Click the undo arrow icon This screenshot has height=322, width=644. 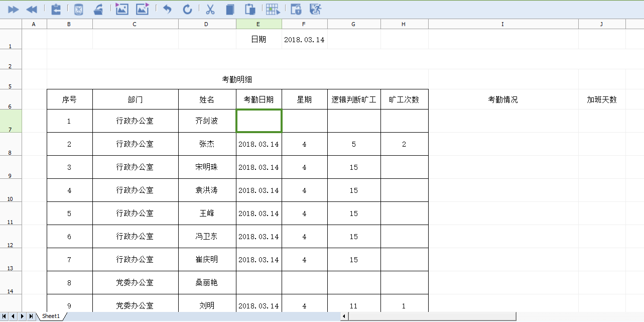click(x=167, y=9)
